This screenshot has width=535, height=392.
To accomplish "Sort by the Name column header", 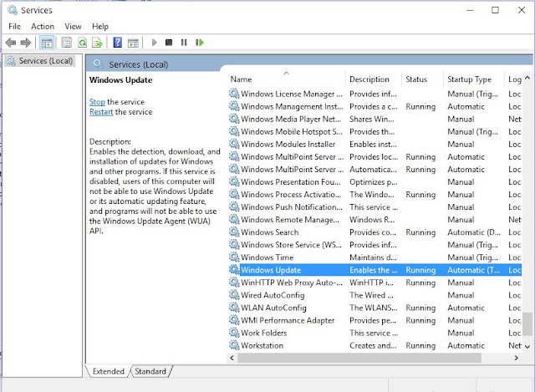I will (287, 79).
